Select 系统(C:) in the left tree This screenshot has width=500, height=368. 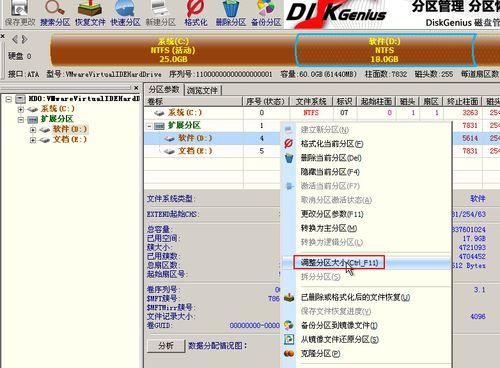click(58, 109)
